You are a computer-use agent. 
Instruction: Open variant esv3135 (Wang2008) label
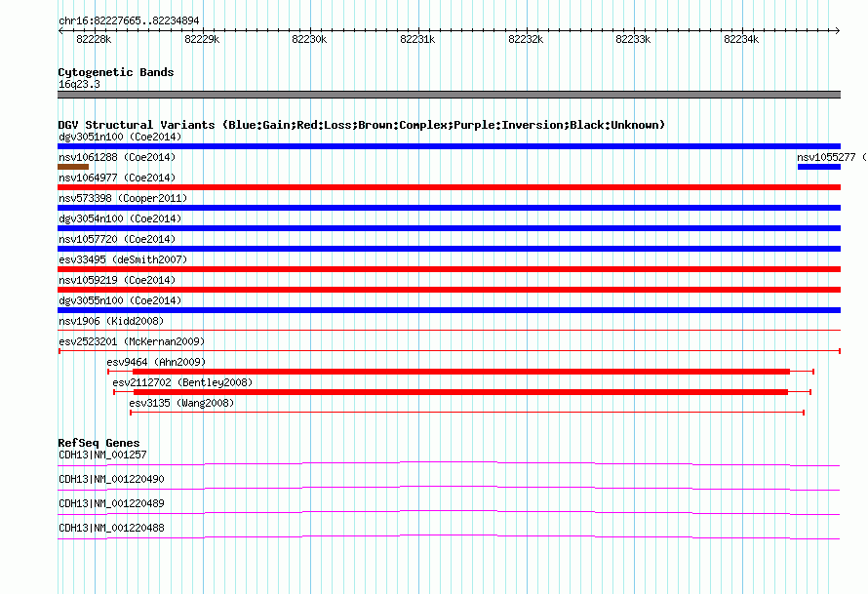pos(181,403)
